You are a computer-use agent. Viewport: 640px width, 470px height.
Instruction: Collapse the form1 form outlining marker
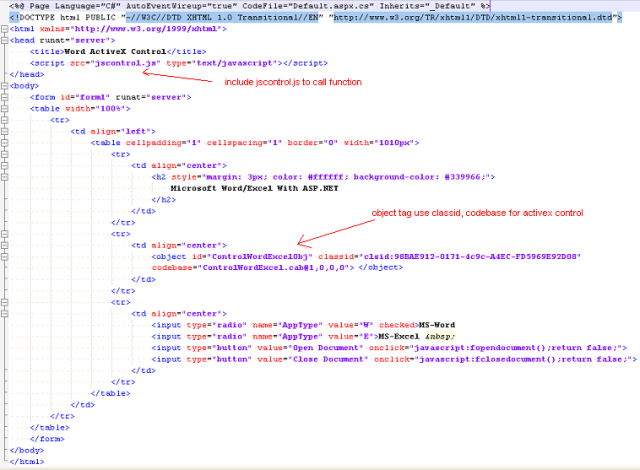[x=4, y=98]
